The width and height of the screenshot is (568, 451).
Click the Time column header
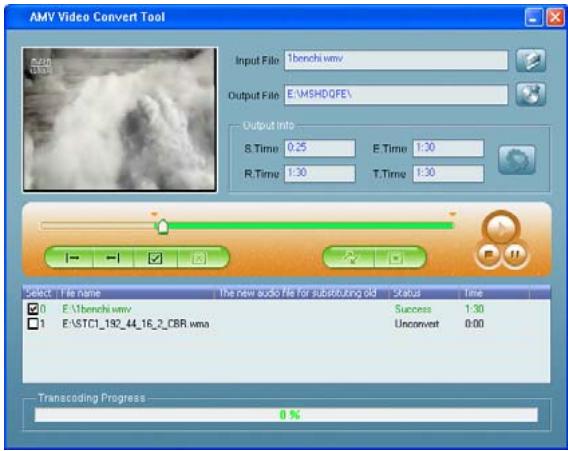(x=494, y=293)
